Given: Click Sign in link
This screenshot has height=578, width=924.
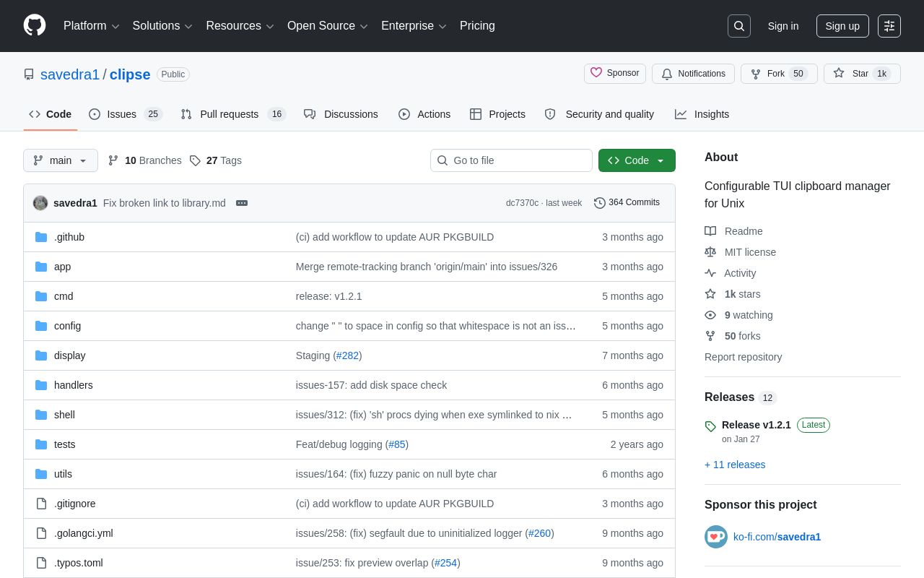Looking at the screenshot, I should (783, 26).
